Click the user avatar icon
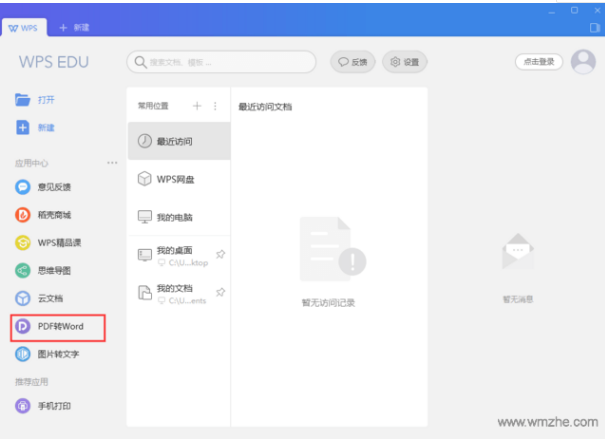Image resolution: width=605 pixels, height=439 pixels. coord(583,62)
